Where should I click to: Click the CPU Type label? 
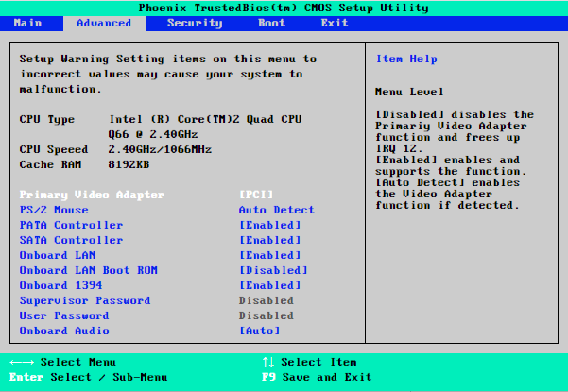click(46, 119)
